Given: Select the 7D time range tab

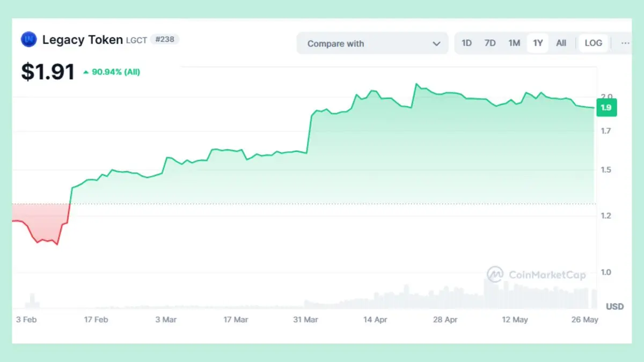Looking at the screenshot, I should [x=490, y=43].
